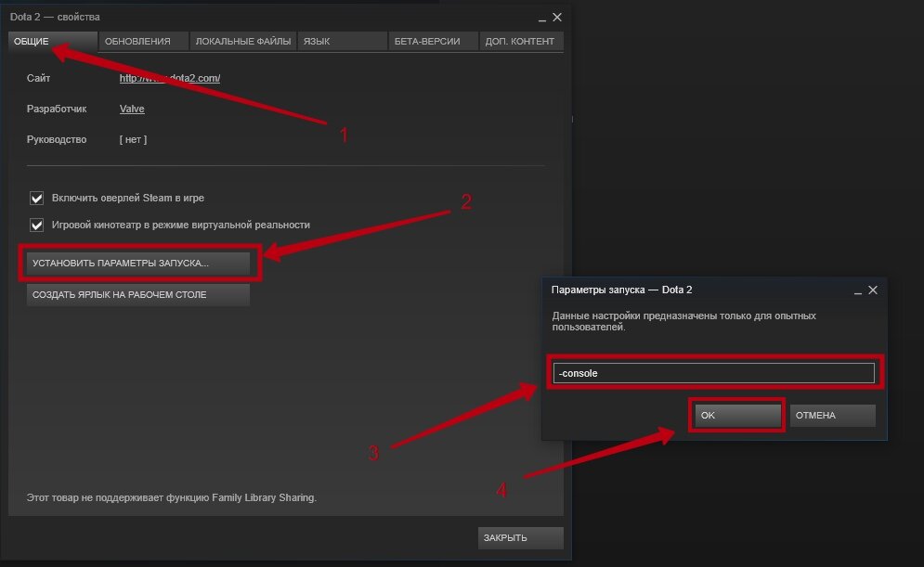Close the Параметры запуска dialog
The height and width of the screenshot is (567, 924).
873,290
